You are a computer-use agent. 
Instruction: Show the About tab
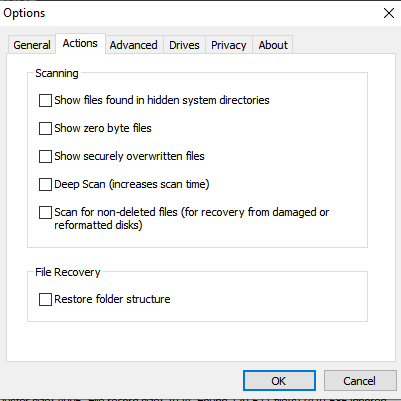273,45
